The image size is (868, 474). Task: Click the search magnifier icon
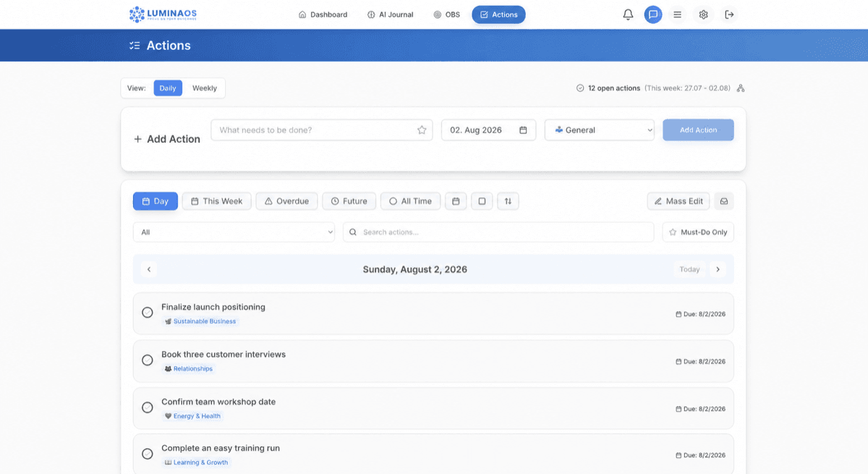click(x=353, y=232)
